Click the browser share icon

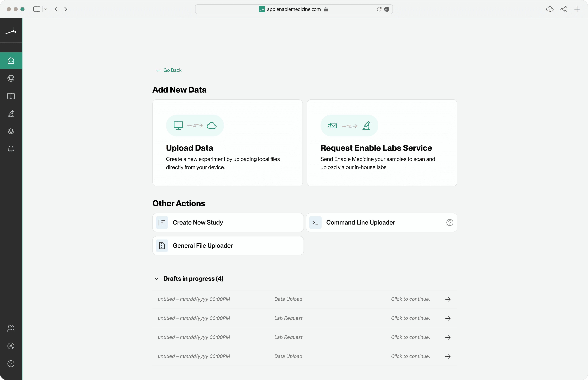point(563,9)
